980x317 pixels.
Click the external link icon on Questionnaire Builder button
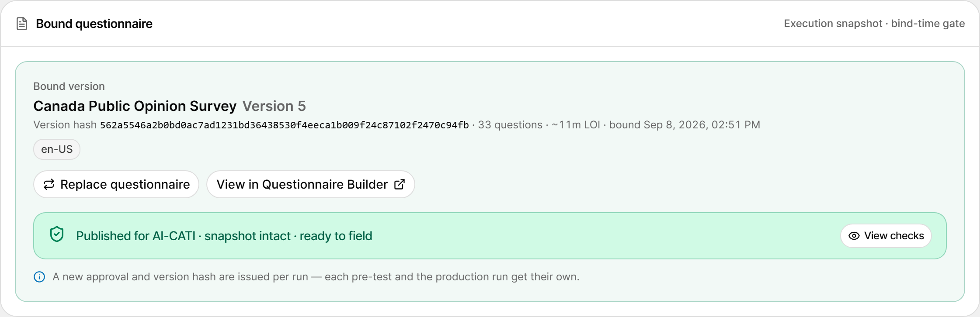click(x=400, y=184)
